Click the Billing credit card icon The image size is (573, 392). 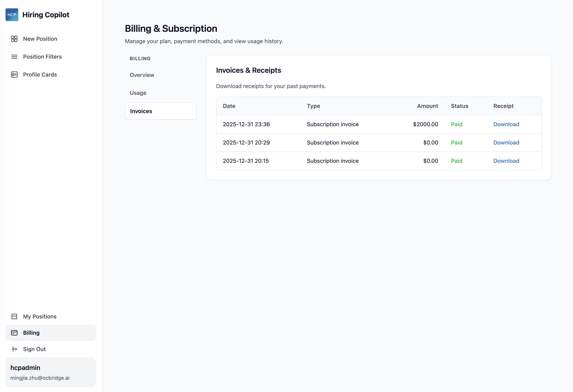click(14, 333)
